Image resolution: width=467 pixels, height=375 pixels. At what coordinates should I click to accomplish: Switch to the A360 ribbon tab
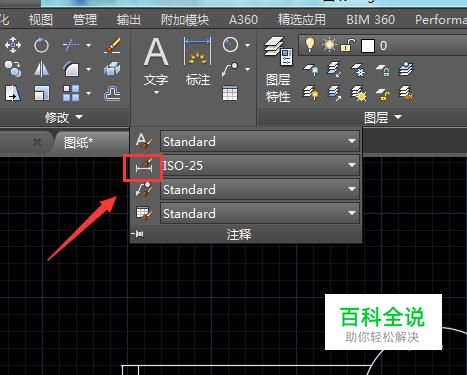pos(243,20)
